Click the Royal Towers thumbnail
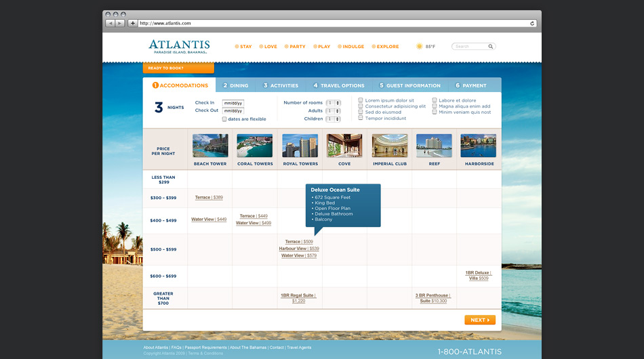This screenshot has width=644, height=359. [x=300, y=146]
